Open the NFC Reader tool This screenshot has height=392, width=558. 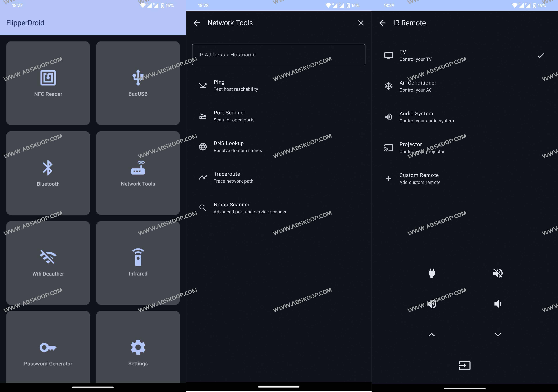(48, 83)
